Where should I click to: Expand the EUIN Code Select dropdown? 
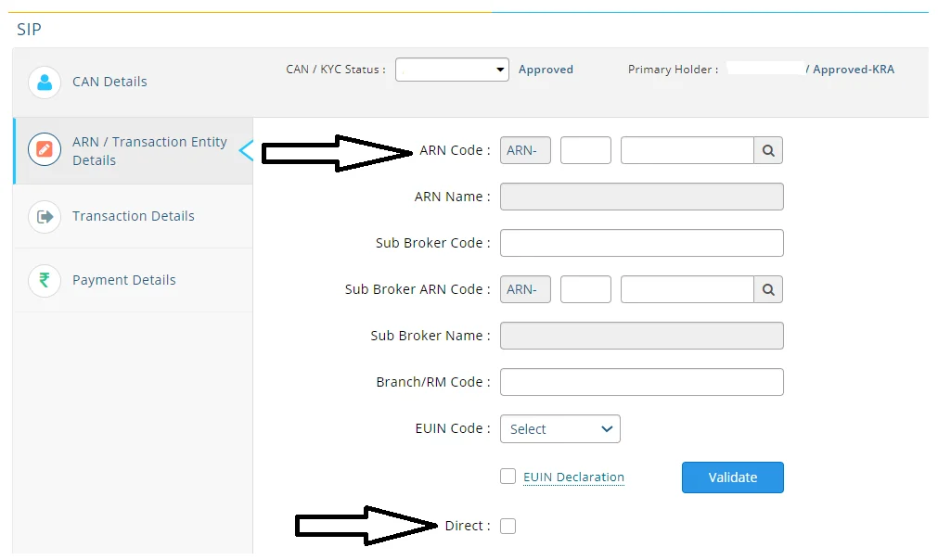click(x=559, y=428)
